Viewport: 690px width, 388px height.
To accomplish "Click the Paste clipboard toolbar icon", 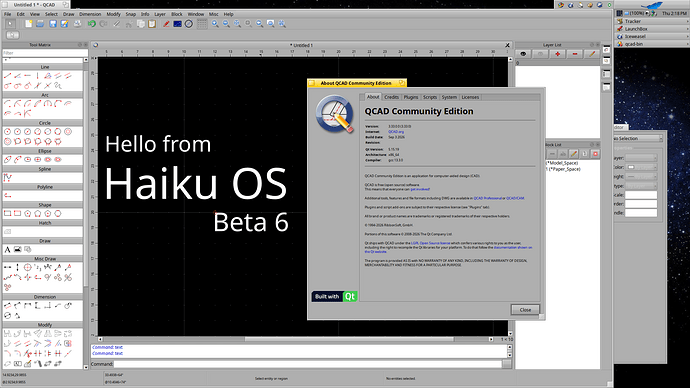I will (x=152, y=24).
